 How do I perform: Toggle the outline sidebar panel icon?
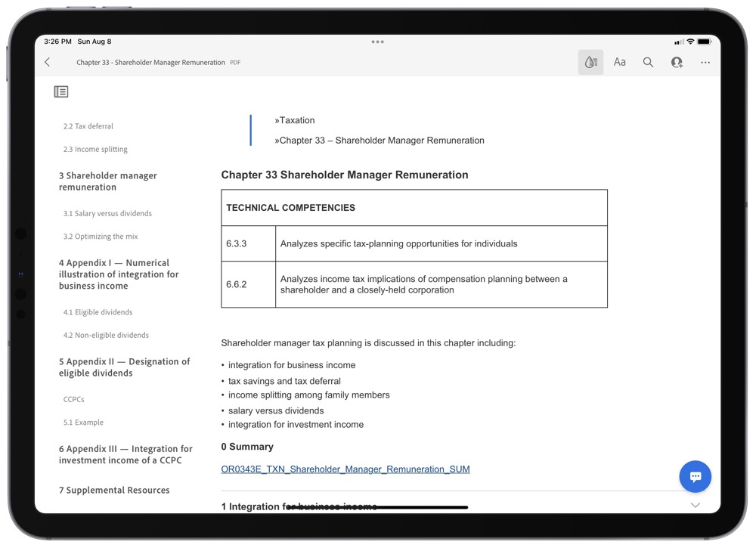coord(61,91)
